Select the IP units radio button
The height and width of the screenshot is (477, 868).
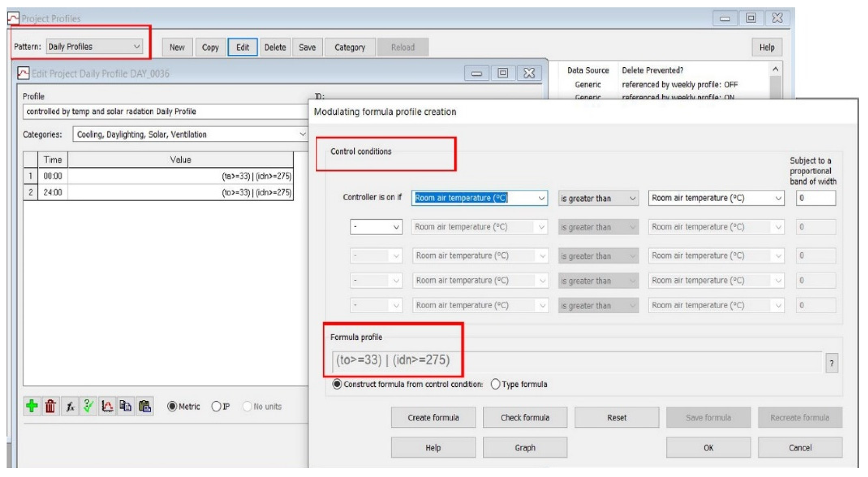tap(216, 406)
